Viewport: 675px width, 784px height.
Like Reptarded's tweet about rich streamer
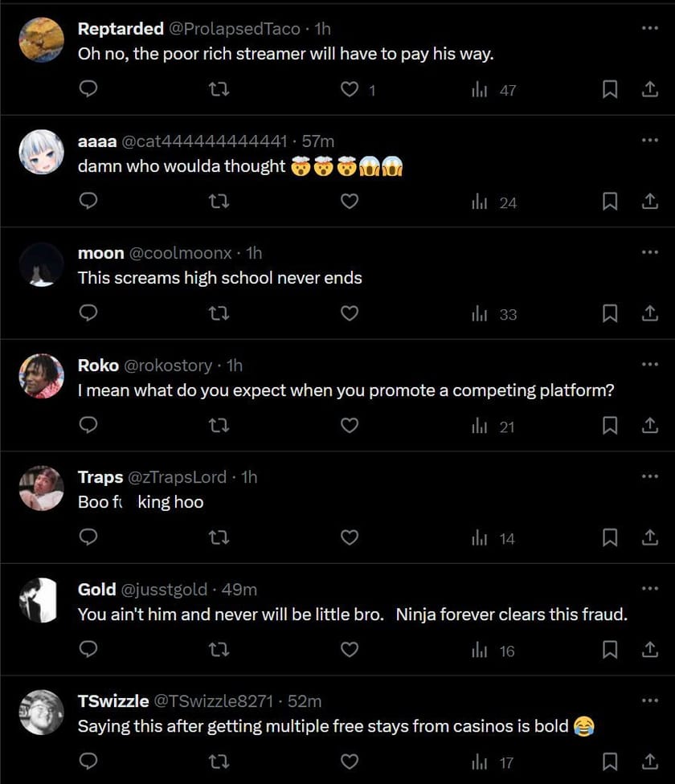349,90
